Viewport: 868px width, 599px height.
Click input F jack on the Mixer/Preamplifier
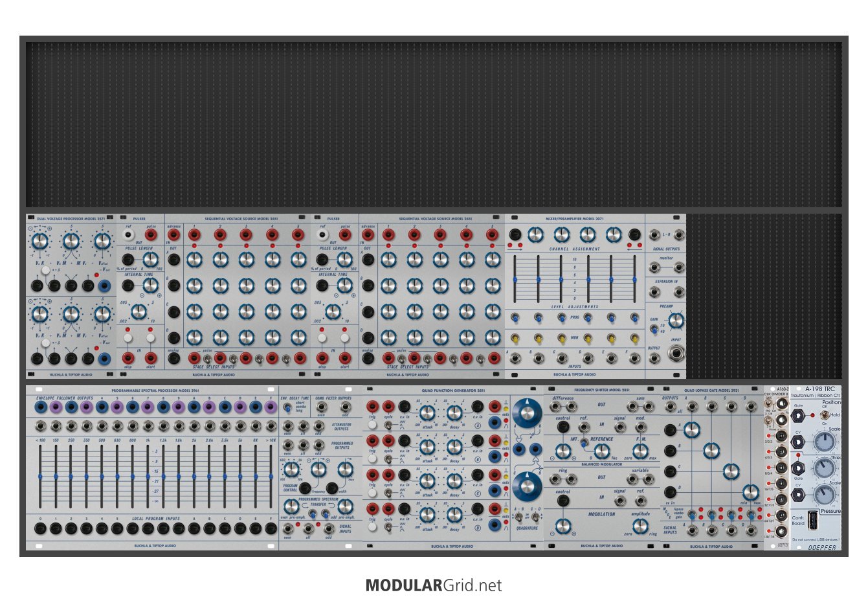634,358
